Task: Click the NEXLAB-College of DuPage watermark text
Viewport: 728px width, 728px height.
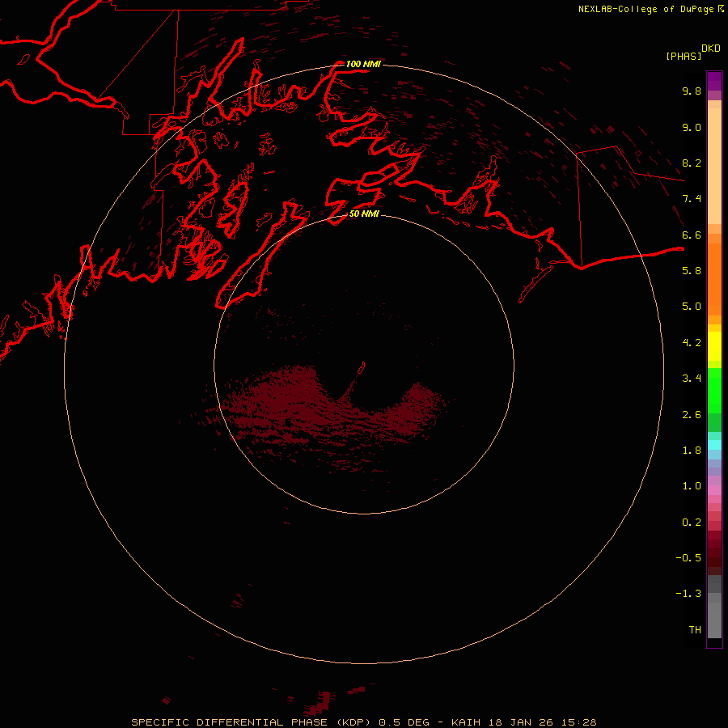Action: [x=650, y=9]
